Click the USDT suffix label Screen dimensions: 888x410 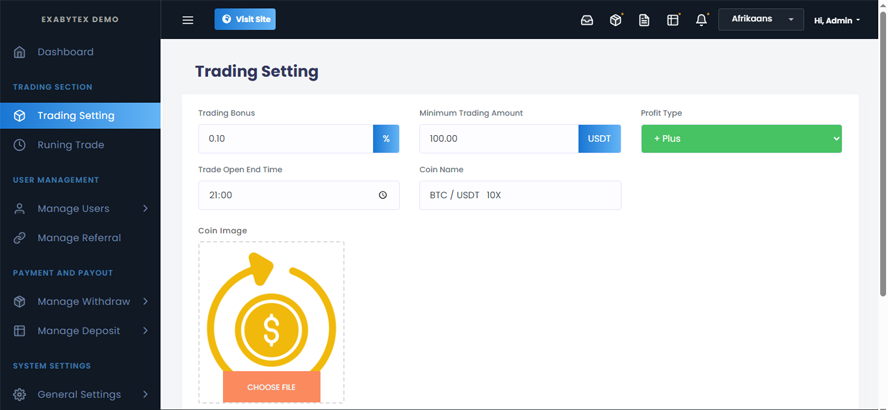(599, 139)
